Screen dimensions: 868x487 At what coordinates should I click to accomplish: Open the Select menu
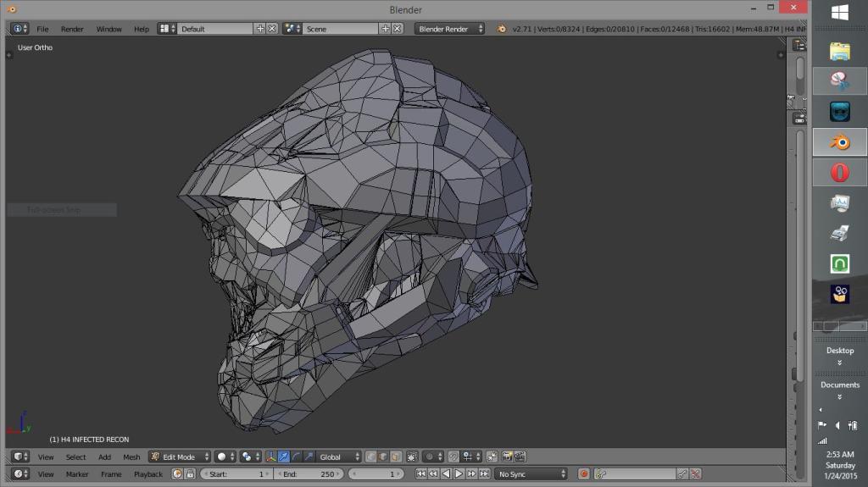[x=75, y=457]
